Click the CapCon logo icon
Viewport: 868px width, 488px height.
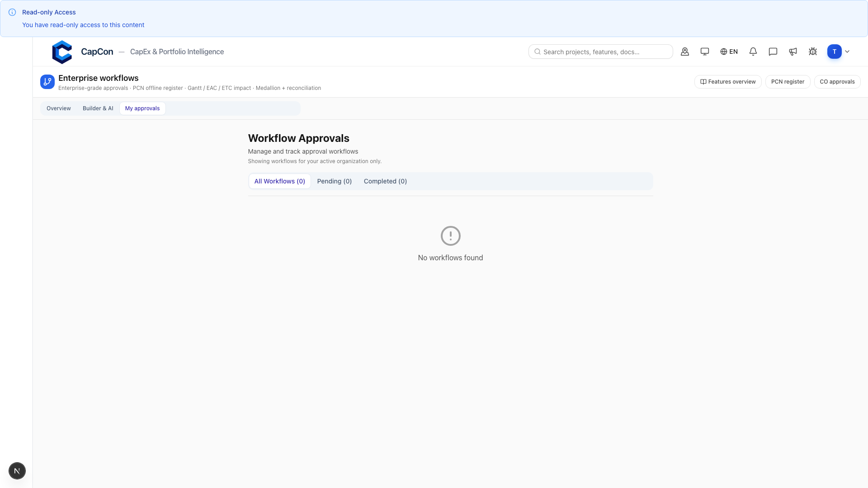[x=62, y=52]
